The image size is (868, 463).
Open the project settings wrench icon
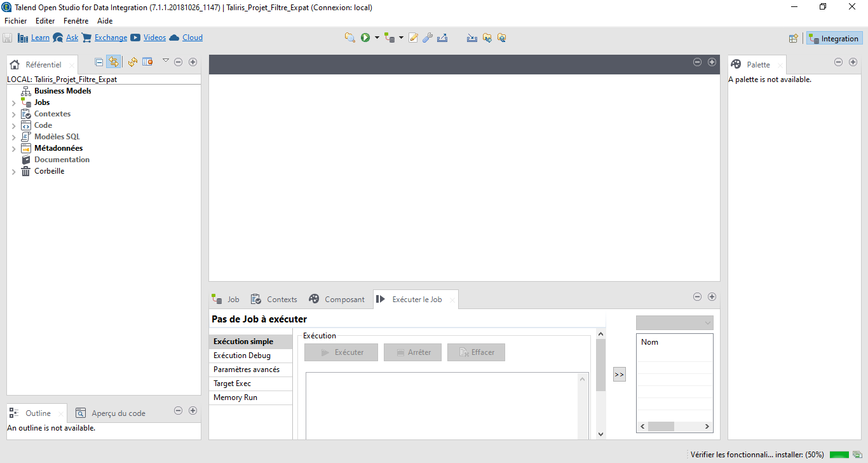[x=427, y=38]
